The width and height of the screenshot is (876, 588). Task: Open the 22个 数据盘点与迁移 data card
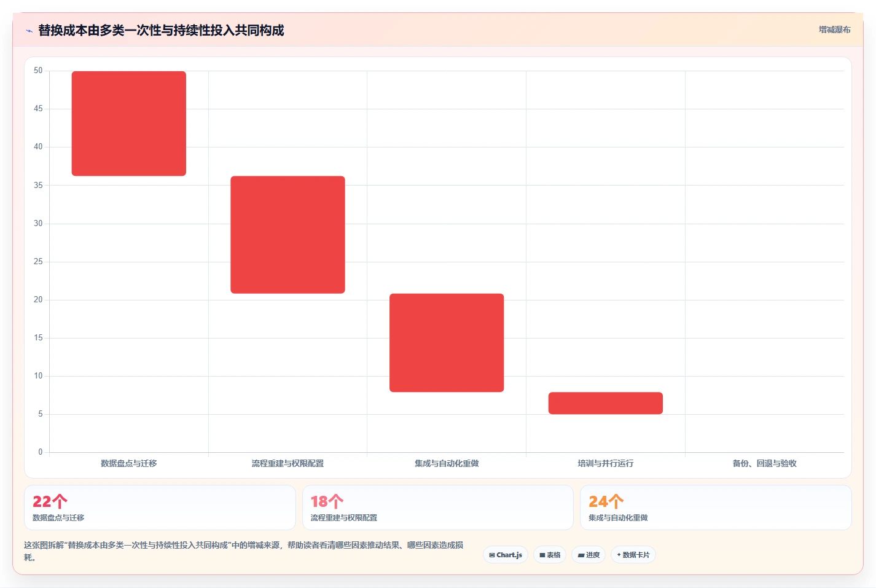pyautogui.click(x=160, y=508)
